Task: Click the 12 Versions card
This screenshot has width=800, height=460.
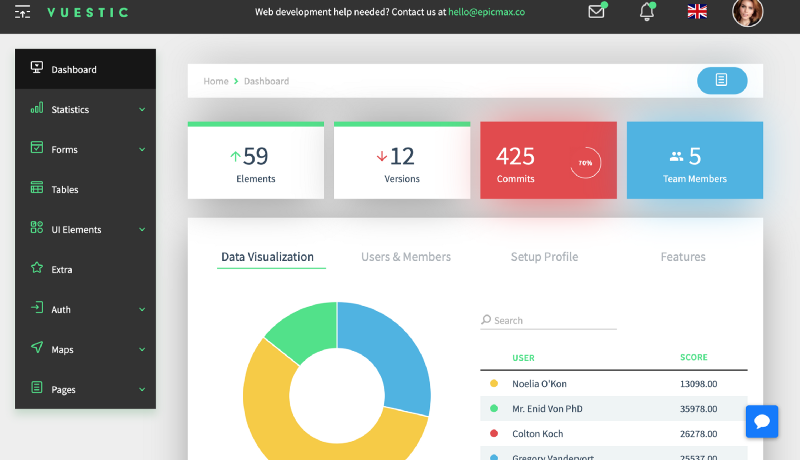Action: [x=402, y=160]
